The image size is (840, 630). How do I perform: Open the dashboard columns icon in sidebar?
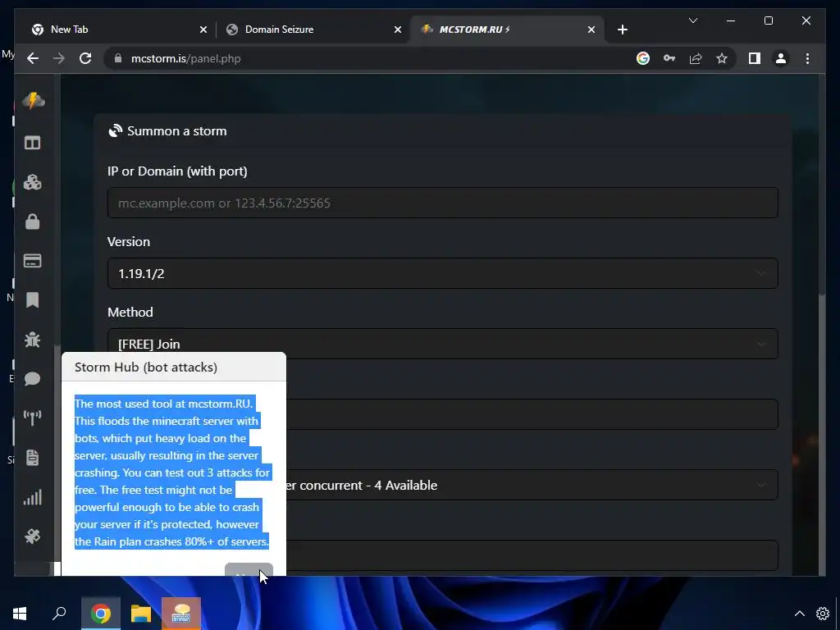click(32, 143)
